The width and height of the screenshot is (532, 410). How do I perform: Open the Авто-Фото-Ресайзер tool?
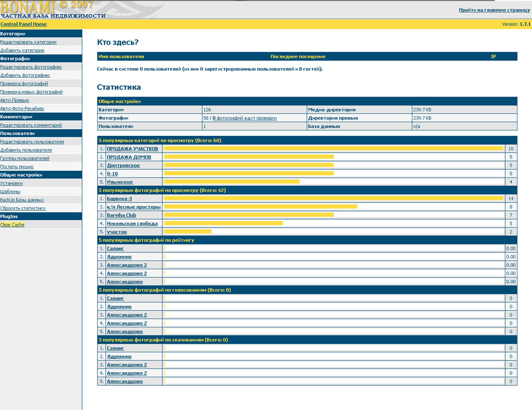coord(22,108)
